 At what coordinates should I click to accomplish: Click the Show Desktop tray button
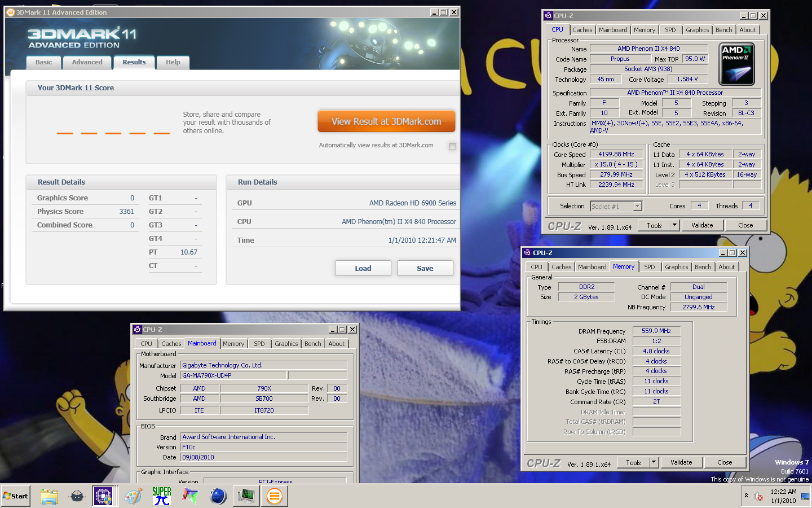(x=805, y=496)
